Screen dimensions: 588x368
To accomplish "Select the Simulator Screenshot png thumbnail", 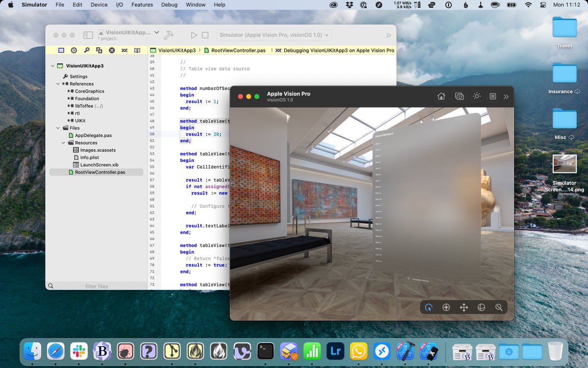I will 564,164.
